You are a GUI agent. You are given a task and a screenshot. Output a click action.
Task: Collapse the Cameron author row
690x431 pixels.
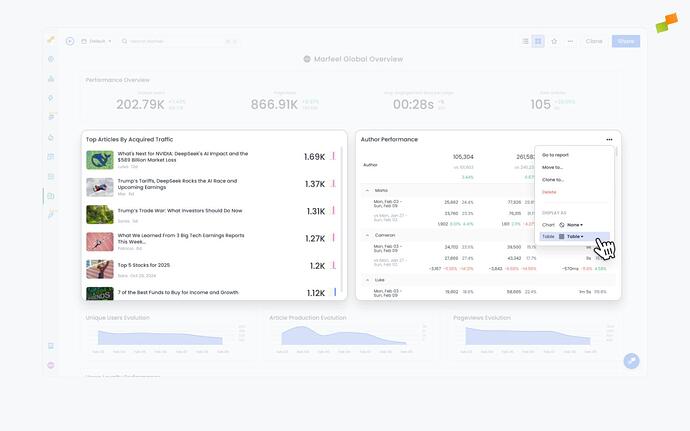click(367, 235)
